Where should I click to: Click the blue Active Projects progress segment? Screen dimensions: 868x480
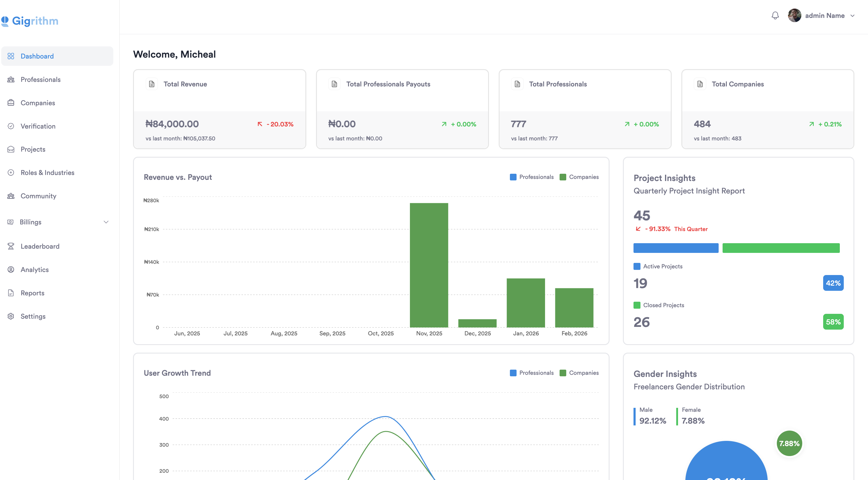tap(676, 248)
